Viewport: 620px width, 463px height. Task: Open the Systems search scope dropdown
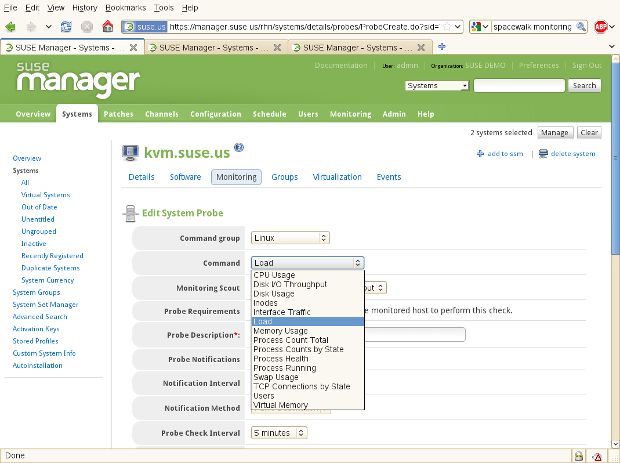click(437, 85)
